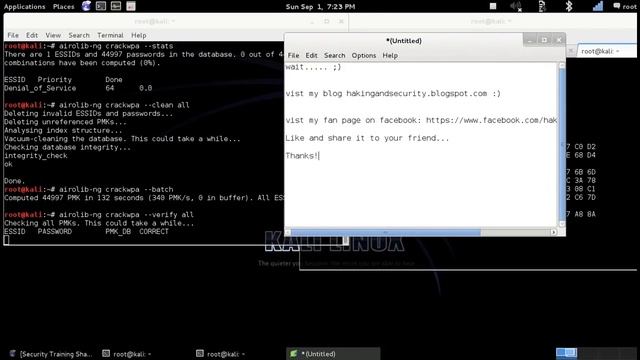Click the 'airolib-ng crackwpa --batch' command
640x360 pixels.
click(116, 190)
